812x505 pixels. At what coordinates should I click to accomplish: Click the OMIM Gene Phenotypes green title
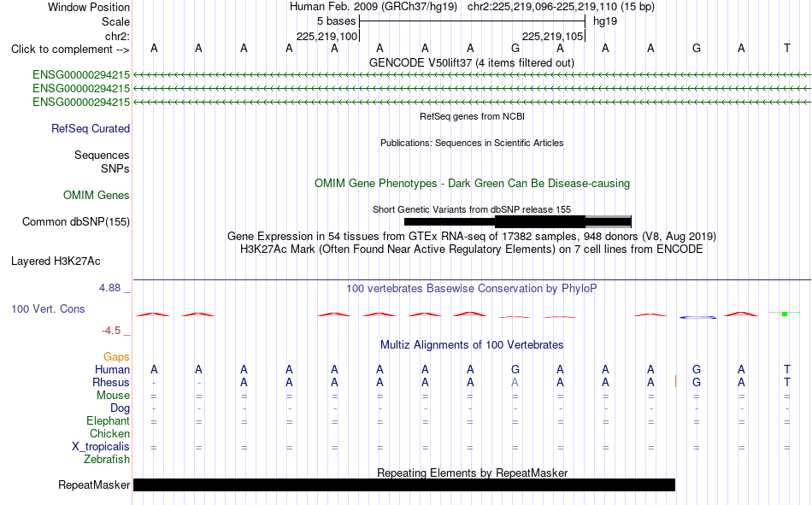473,184
